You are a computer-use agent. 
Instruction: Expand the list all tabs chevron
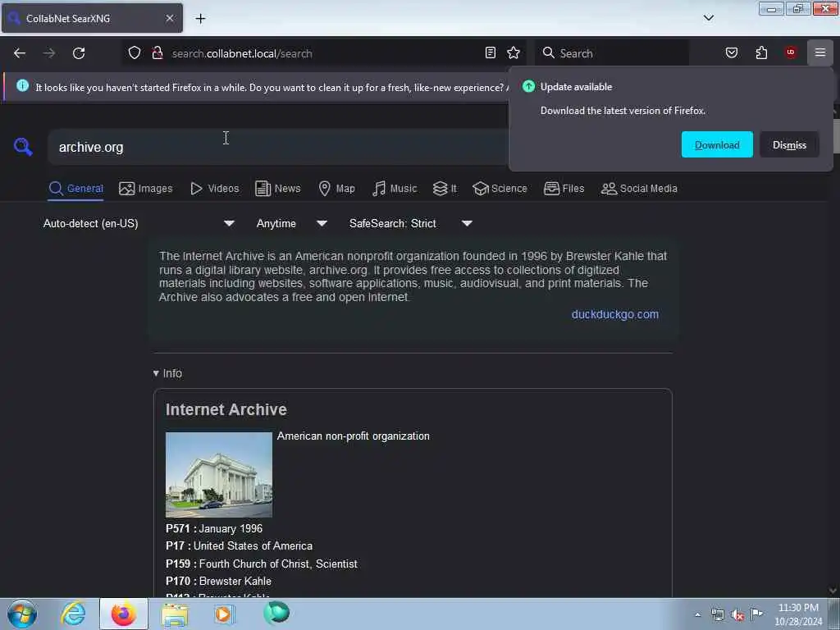click(708, 18)
